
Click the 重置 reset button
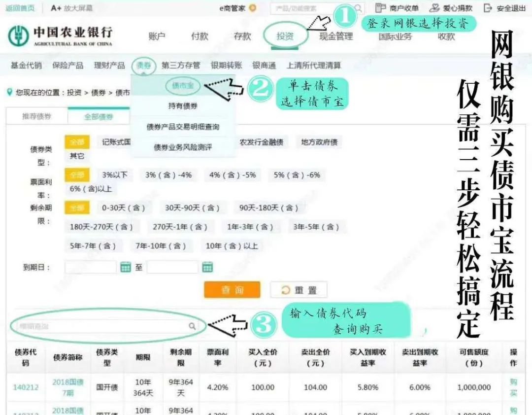pyautogui.click(x=299, y=290)
